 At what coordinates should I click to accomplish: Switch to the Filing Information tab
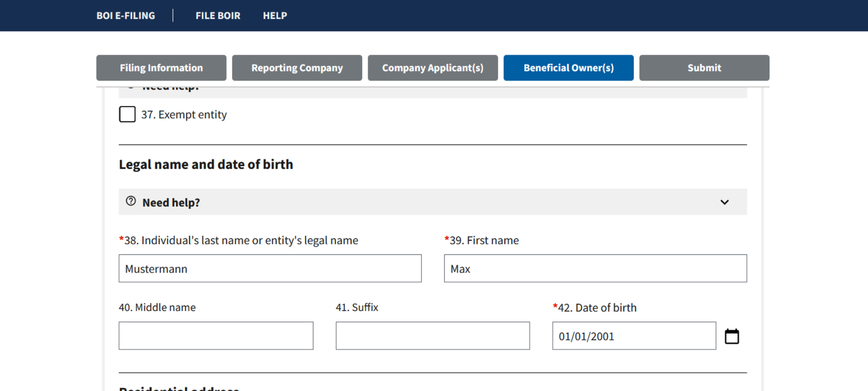[x=161, y=68]
